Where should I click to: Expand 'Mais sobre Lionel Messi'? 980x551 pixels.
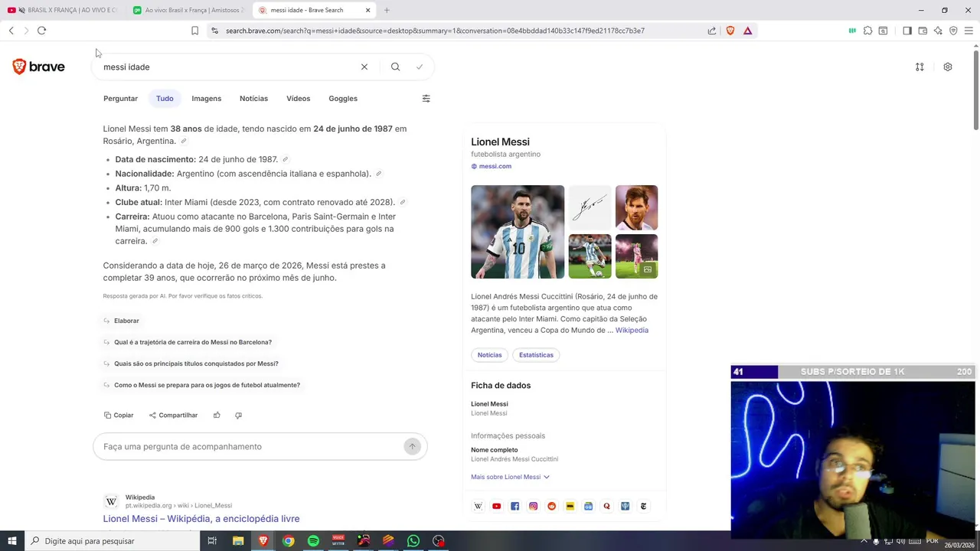pos(510,477)
